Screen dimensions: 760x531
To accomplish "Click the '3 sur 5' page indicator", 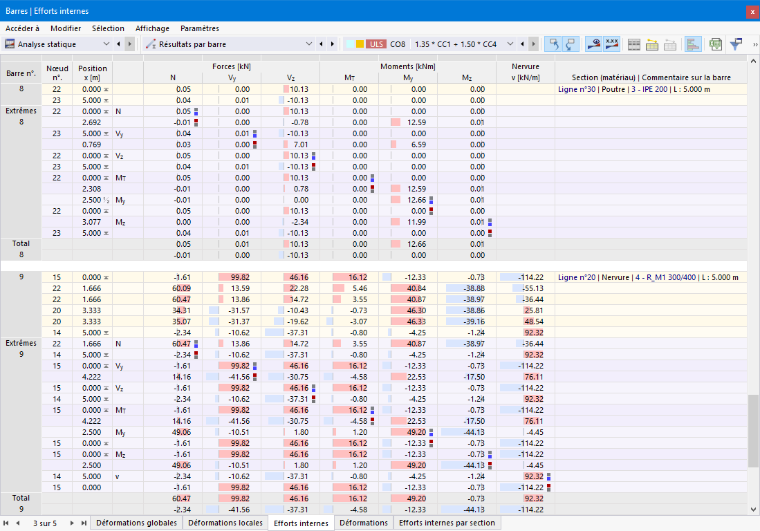I will point(45,523).
